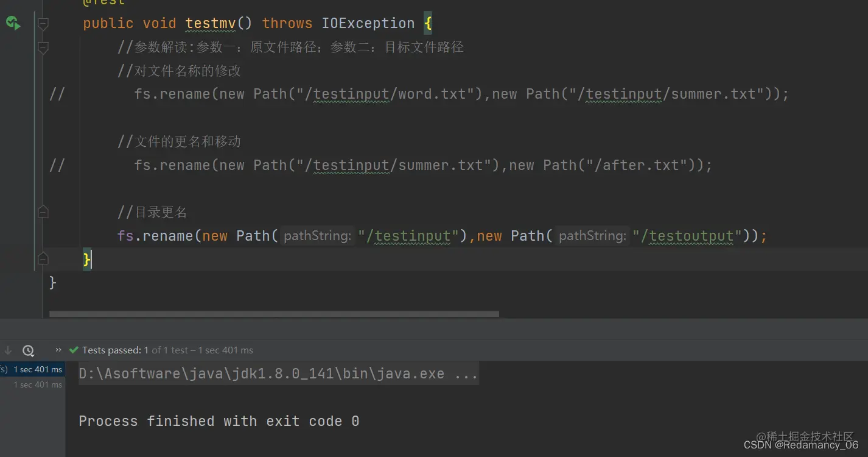Viewport: 868px width, 457px height.
Task: Collapse fold marker at testmv closing brace
Action: [43, 258]
